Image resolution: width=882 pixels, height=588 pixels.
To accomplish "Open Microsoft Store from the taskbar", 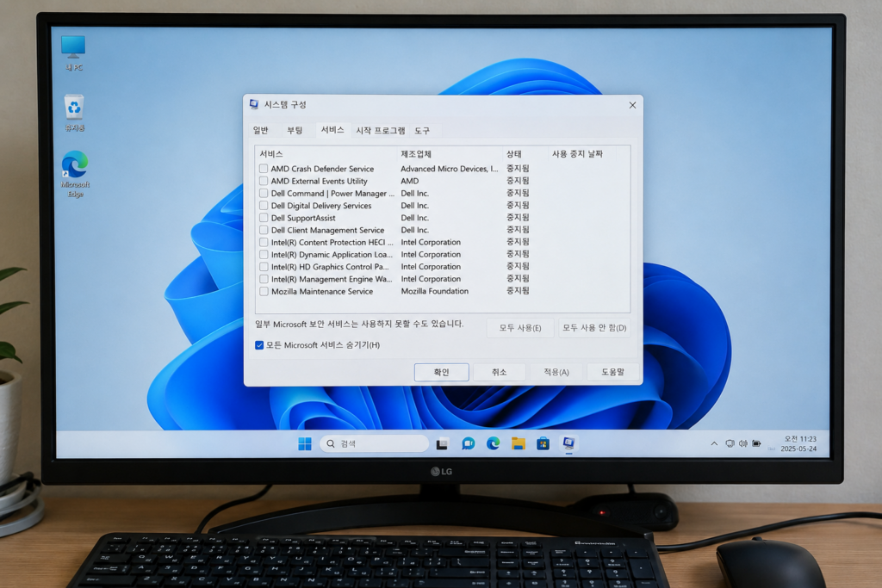I will 543,443.
